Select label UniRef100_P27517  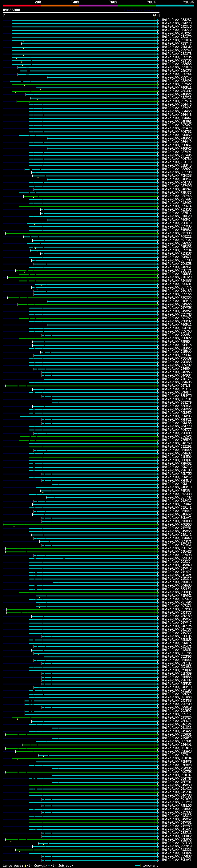pos(177,213)
